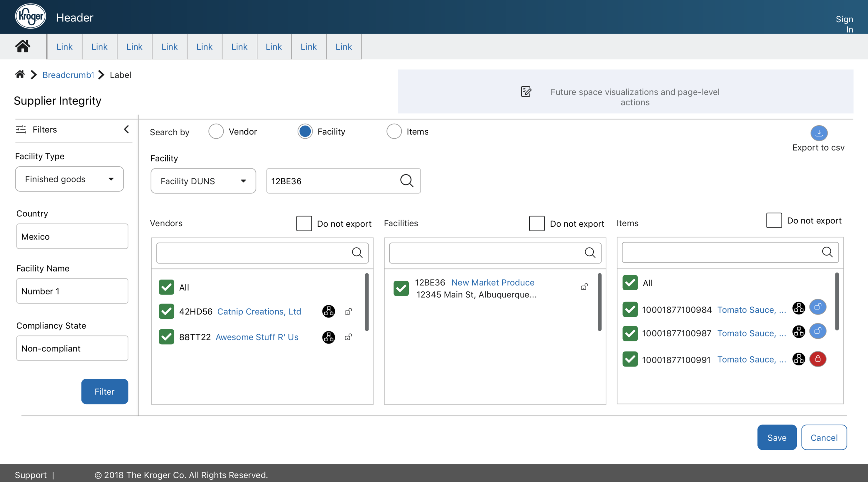Open the Facility Type Finished goods dropdown
This screenshot has height=482, width=868.
[x=70, y=179]
